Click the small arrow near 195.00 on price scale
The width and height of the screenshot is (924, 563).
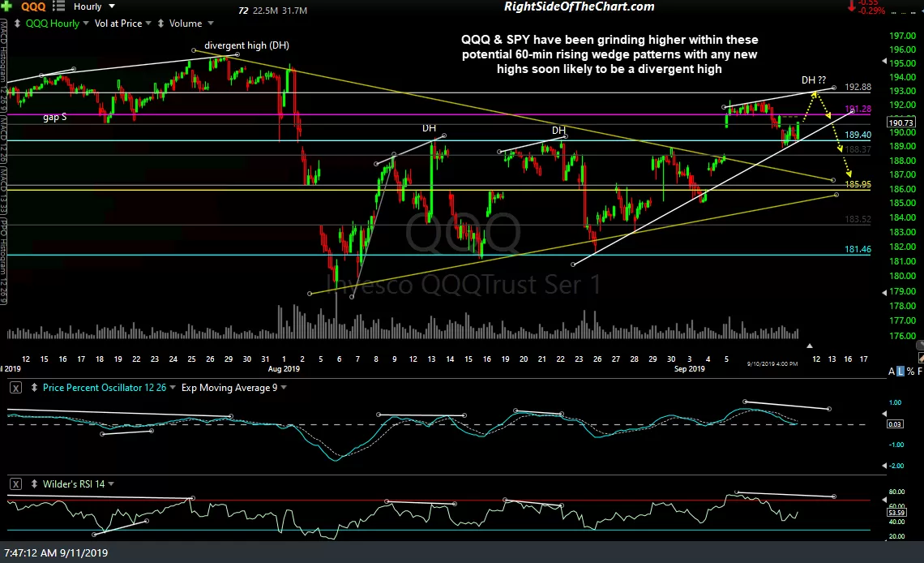[x=884, y=62]
